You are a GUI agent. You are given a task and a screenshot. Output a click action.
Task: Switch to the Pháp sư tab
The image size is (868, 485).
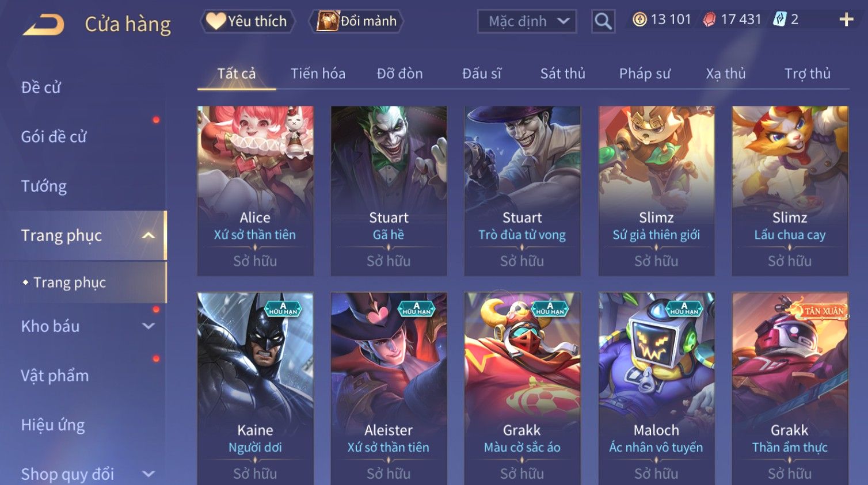pos(645,74)
